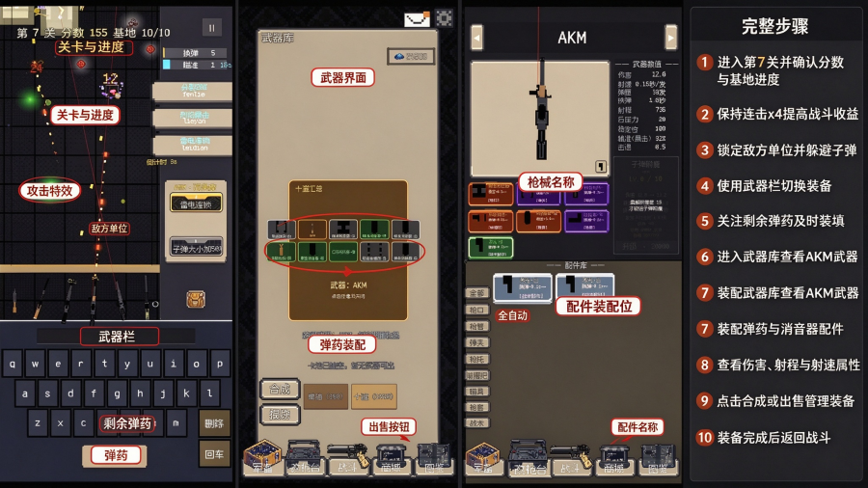Filter accessories by 枪管
The height and width of the screenshot is (488, 868).
(x=476, y=326)
